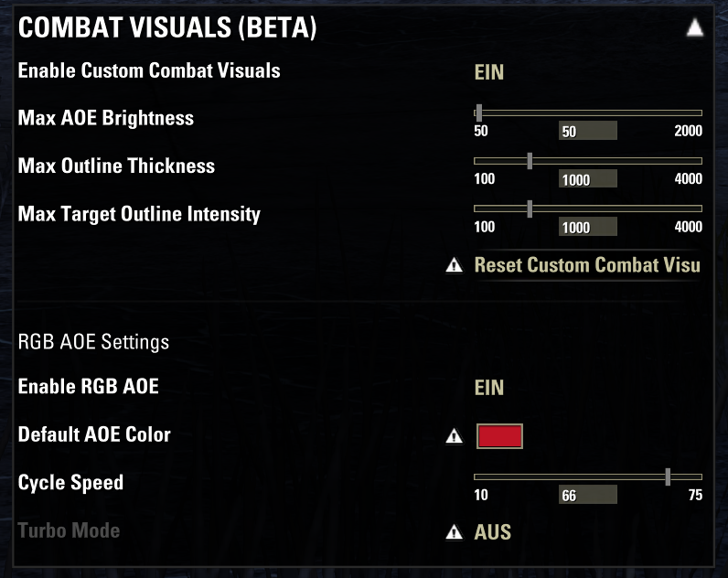Click warning icon beside Reset Custom Combat Visuals
Image resolution: width=728 pixels, height=578 pixels.
(x=454, y=266)
